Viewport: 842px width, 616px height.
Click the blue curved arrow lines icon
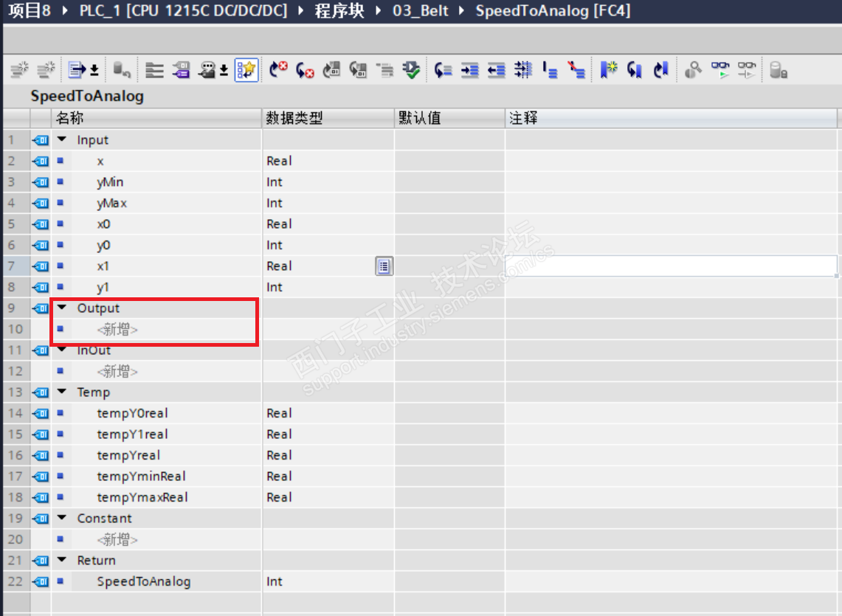pyautogui.click(x=443, y=70)
